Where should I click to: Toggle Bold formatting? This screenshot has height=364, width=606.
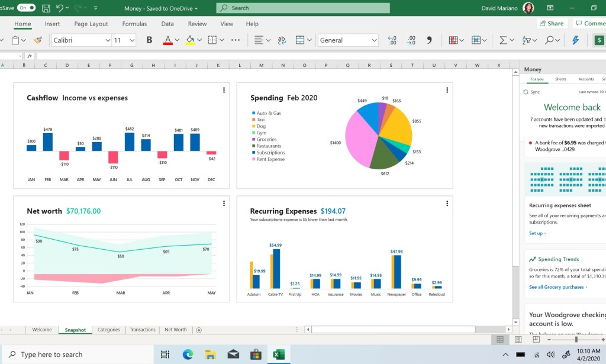[x=149, y=40]
